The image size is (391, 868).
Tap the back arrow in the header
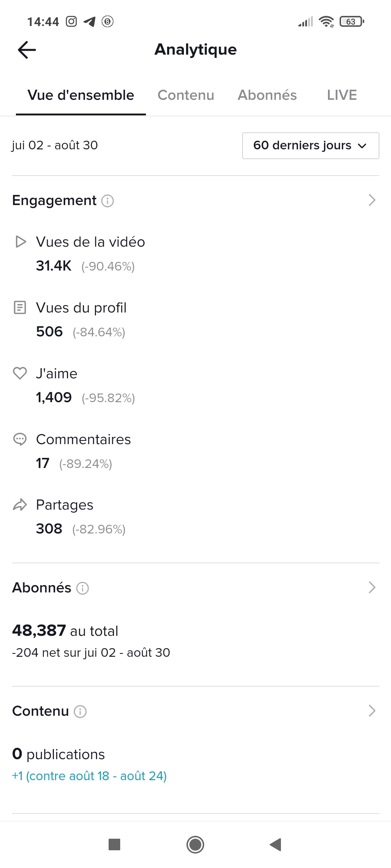point(27,50)
